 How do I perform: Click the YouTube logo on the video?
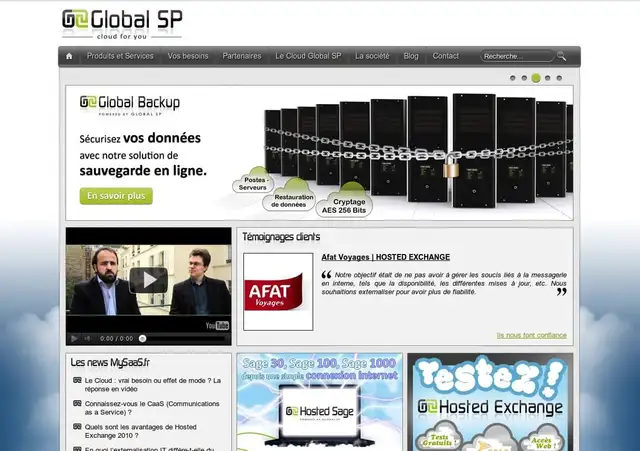coord(217,325)
